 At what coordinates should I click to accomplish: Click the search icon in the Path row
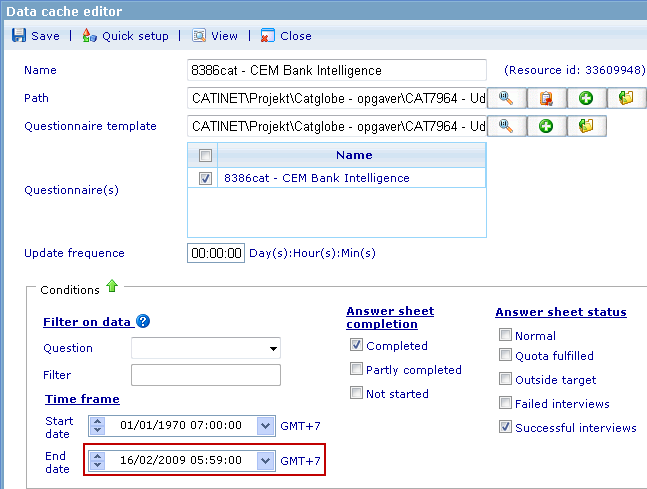pyautogui.click(x=507, y=98)
